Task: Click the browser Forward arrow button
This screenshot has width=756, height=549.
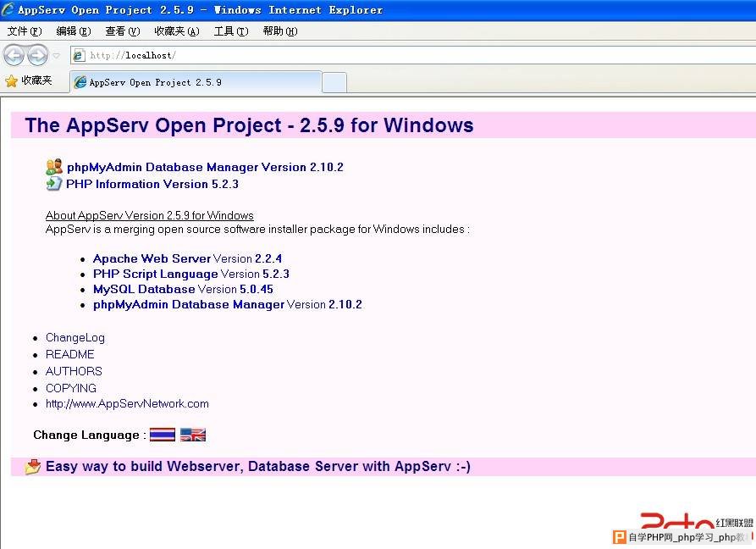Action: [x=37, y=55]
